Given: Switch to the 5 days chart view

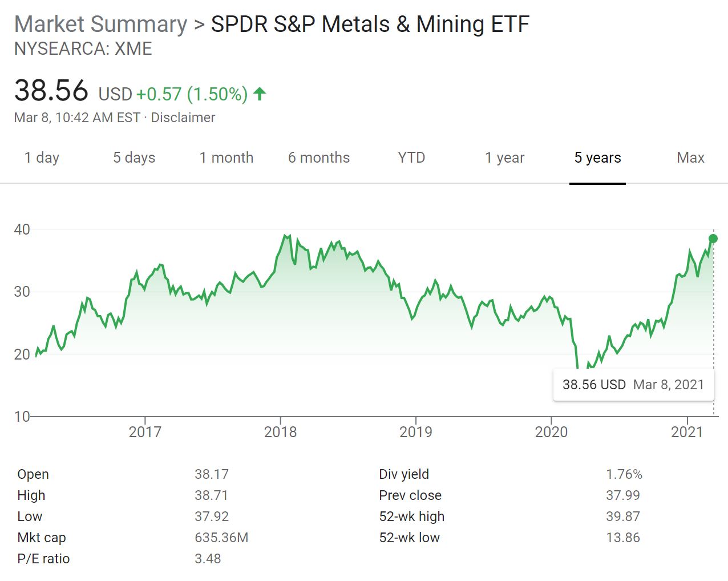Looking at the screenshot, I should pos(134,158).
